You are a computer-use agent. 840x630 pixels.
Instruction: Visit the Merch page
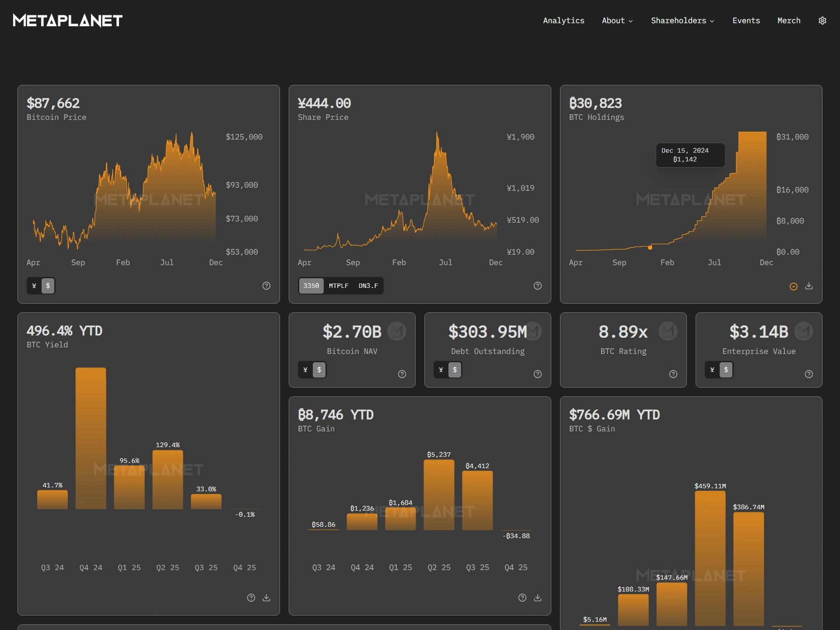[789, 20]
